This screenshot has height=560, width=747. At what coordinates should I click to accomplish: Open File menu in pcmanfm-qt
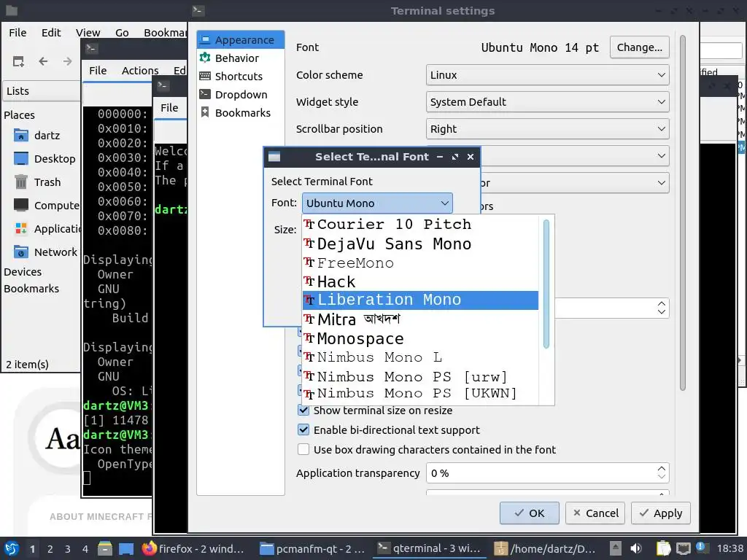coord(18,32)
